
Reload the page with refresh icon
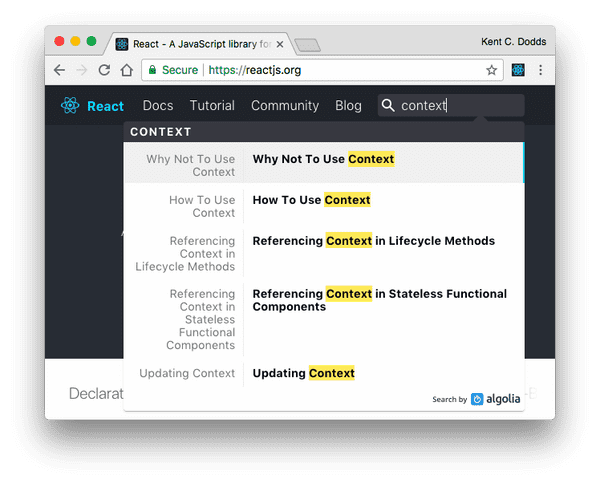click(x=104, y=70)
